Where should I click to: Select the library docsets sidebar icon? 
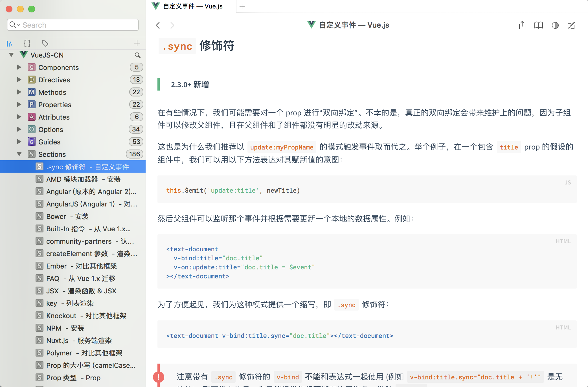click(9, 43)
